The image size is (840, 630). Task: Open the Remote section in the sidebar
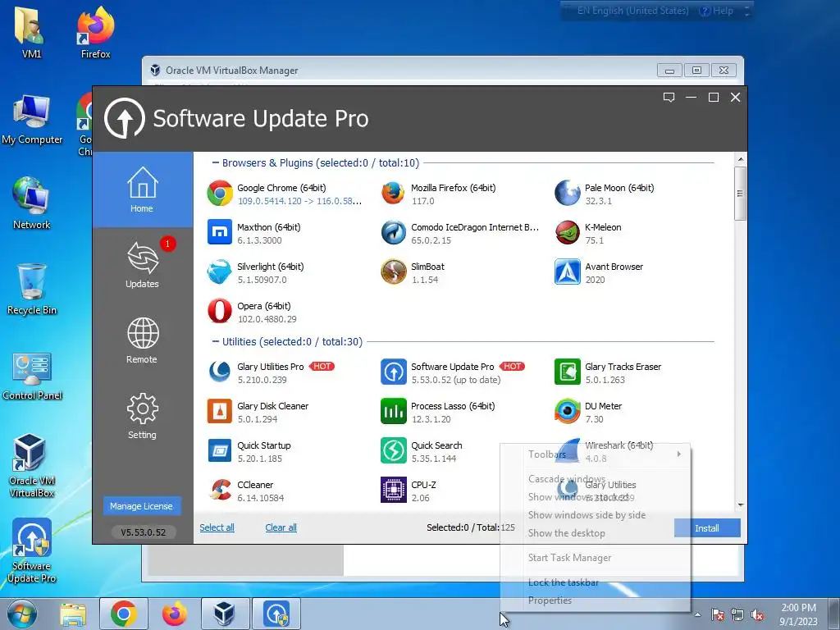(143, 340)
